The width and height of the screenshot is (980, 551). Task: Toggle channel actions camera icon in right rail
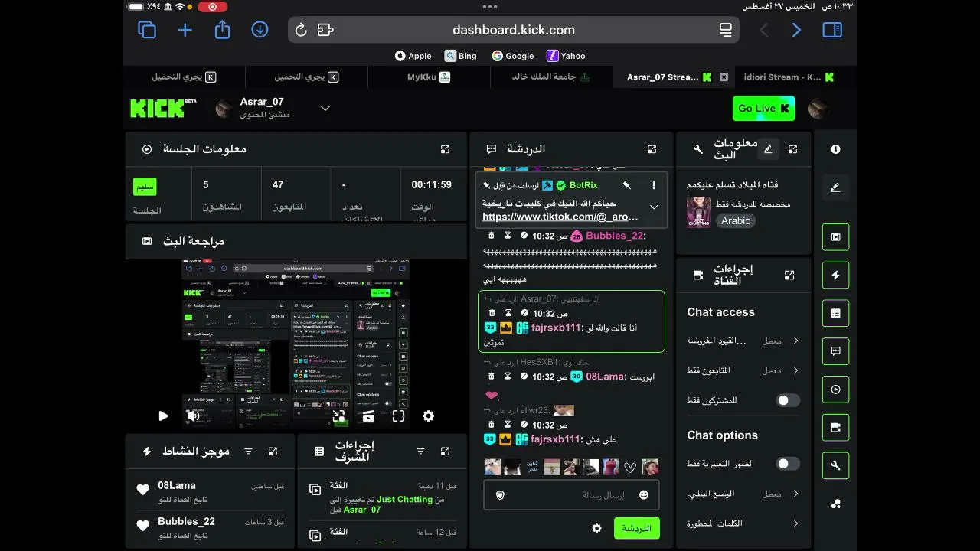pyautogui.click(x=835, y=428)
